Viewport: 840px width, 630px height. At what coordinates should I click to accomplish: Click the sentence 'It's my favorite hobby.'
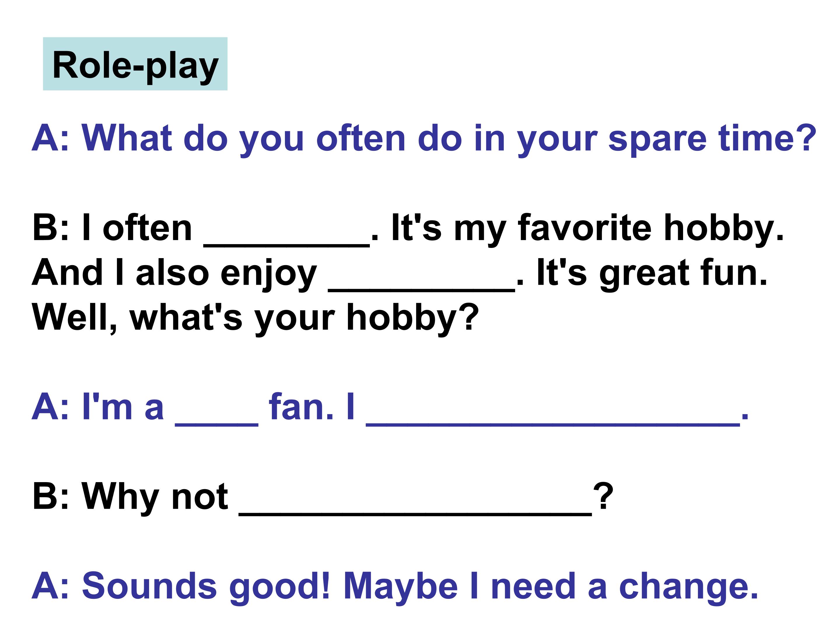coord(587,229)
